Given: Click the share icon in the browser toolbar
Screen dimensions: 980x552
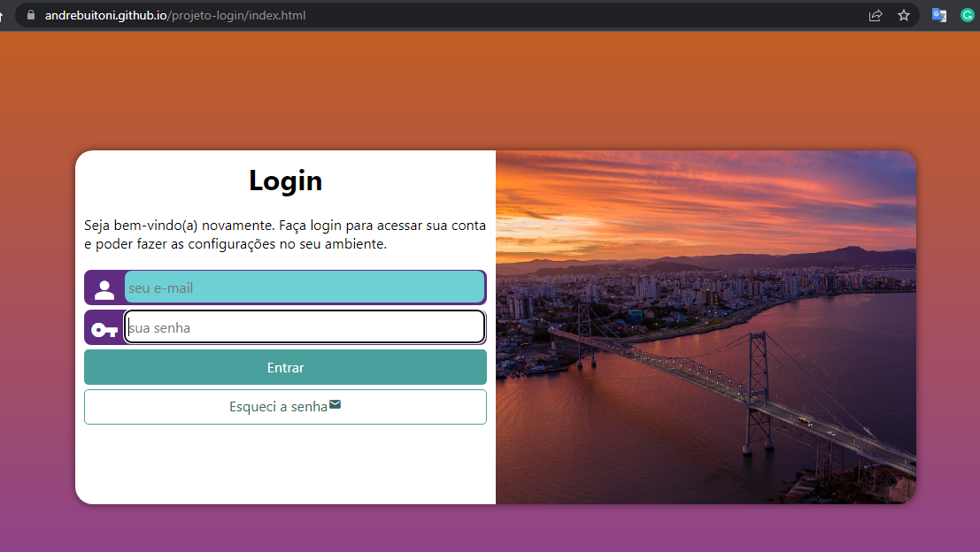Looking at the screenshot, I should [x=876, y=15].
